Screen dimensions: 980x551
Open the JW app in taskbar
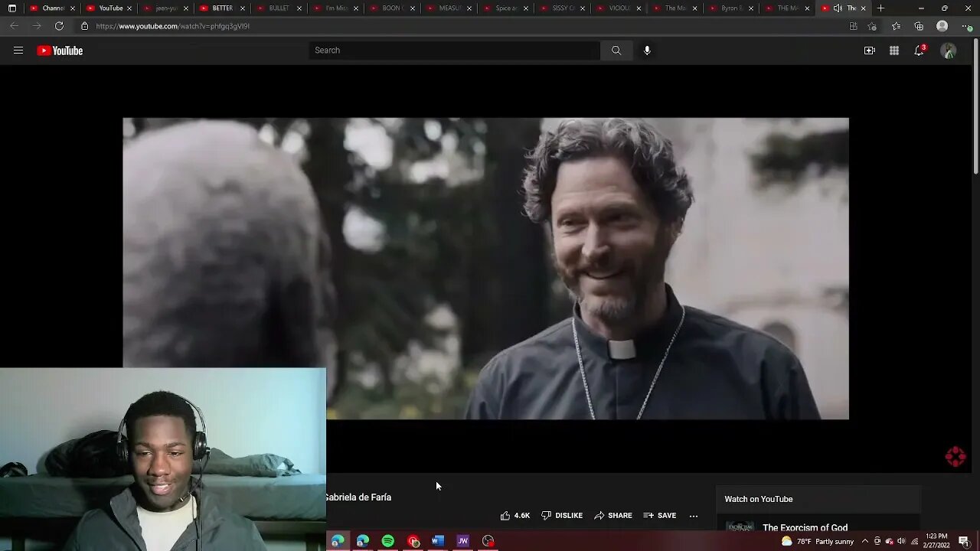[x=463, y=541]
